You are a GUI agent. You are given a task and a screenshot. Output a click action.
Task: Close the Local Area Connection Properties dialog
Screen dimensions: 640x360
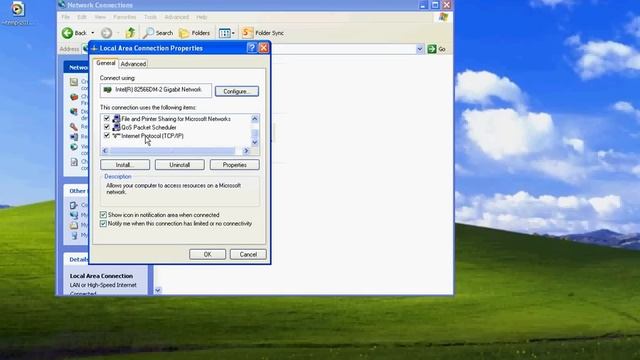pos(264,48)
